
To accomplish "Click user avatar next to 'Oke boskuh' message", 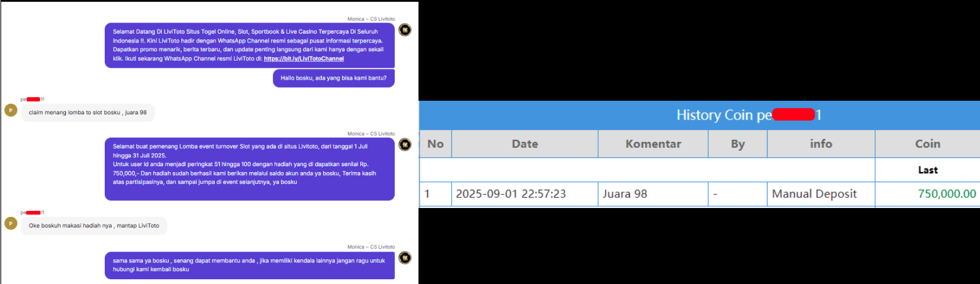I will tap(11, 223).
